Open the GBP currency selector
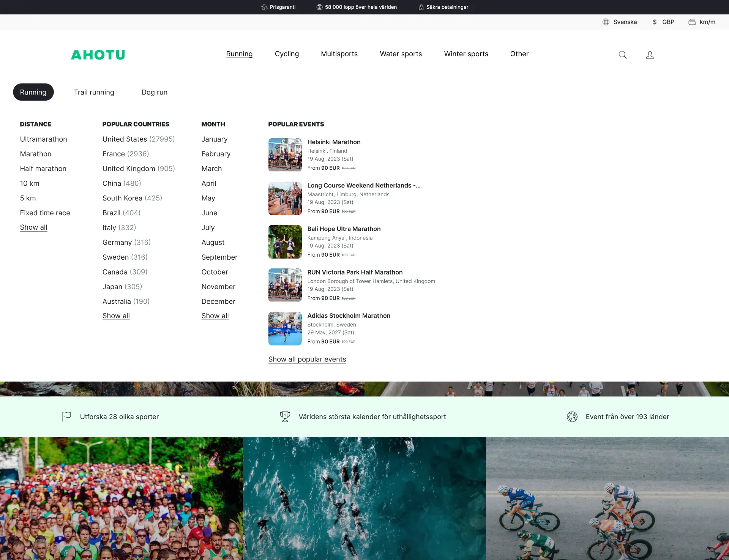729x560 pixels. tap(663, 22)
